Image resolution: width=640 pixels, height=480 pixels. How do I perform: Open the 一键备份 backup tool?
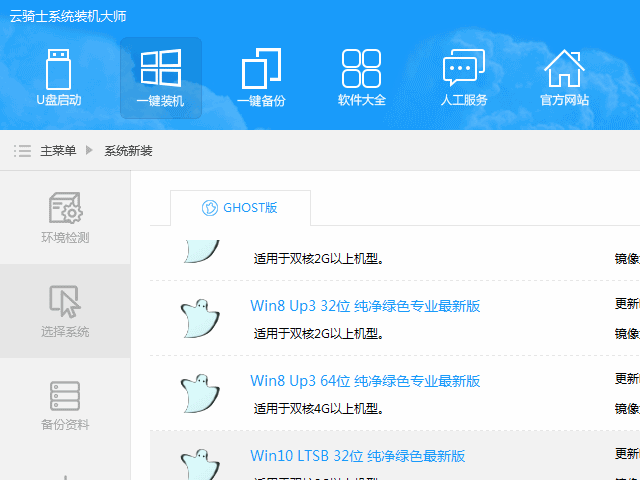(261, 78)
